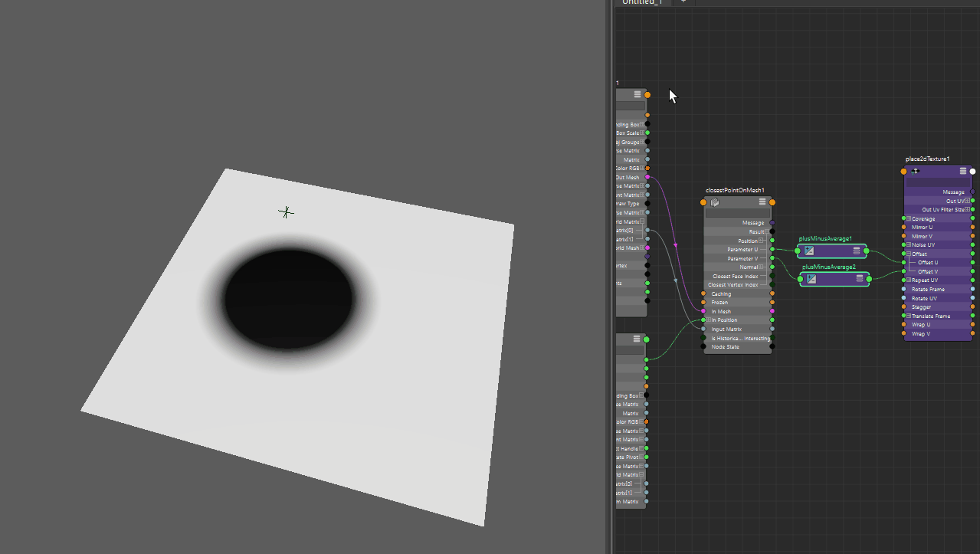Image resolution: width=980 pixels, height=554 pixels.
Task: Click plusMinusAverage1 view mode stack icon
Action: 857,251
